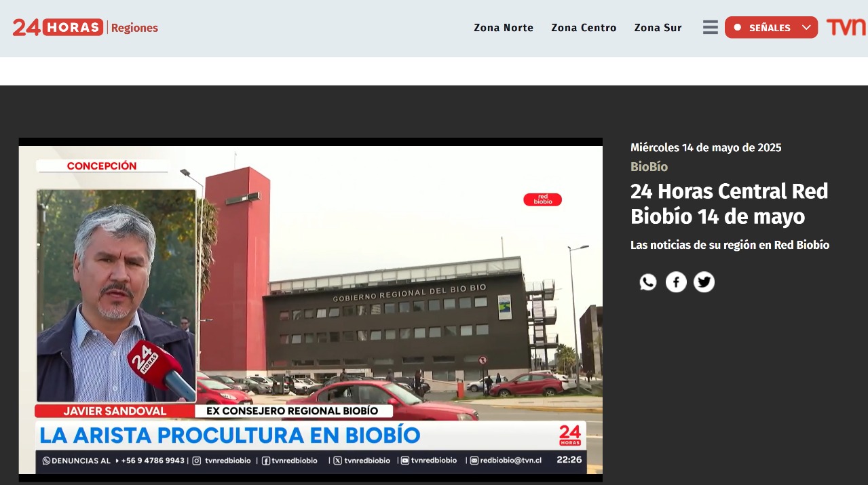Open the 24 Horas home logo
The height and width of the screenshot is (485, 868).
point(58,28)
